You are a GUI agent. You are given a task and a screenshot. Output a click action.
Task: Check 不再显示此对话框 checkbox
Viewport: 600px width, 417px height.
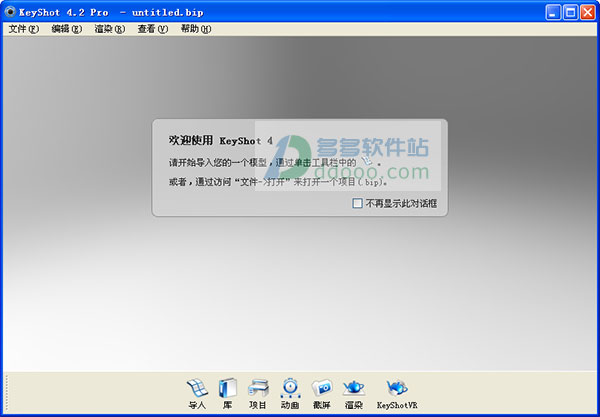click(357, 203)
